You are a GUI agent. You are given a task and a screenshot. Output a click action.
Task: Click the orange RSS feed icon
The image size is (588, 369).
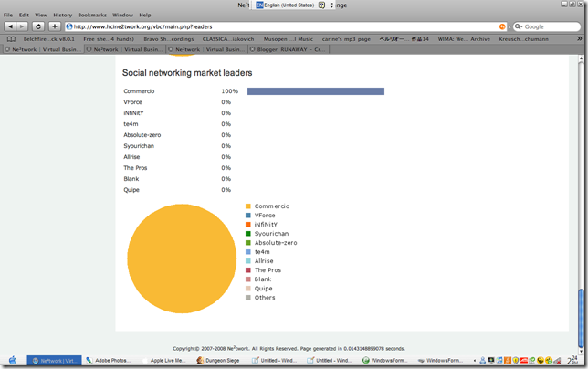pyautogui.click(x=502, y=26)
